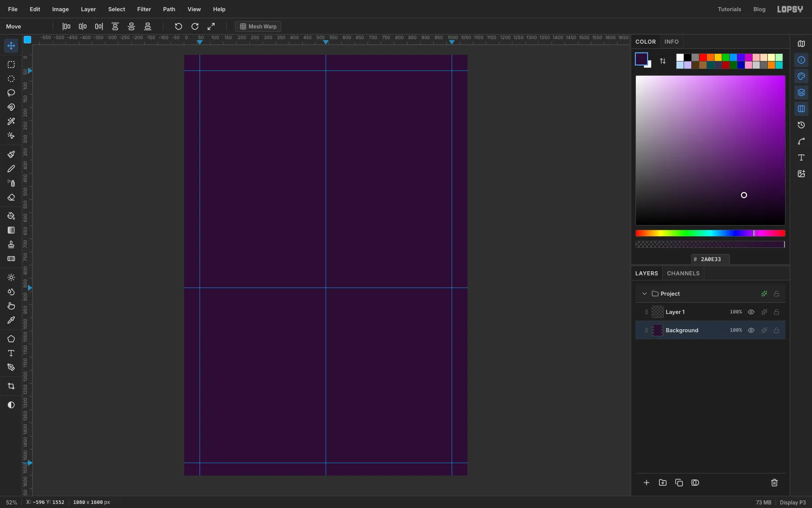Click the hex color input field
This screenshot has width=812, height=508.
(710, 259)
